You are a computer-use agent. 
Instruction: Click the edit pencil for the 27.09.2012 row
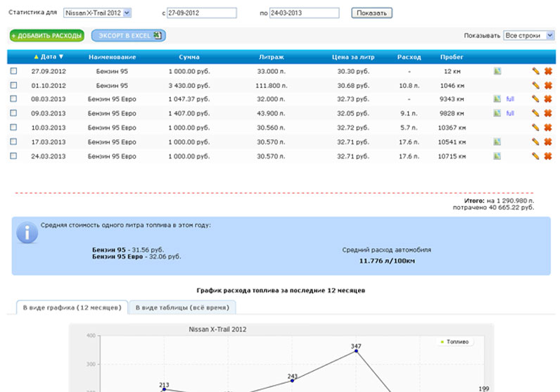coord(535,71)
